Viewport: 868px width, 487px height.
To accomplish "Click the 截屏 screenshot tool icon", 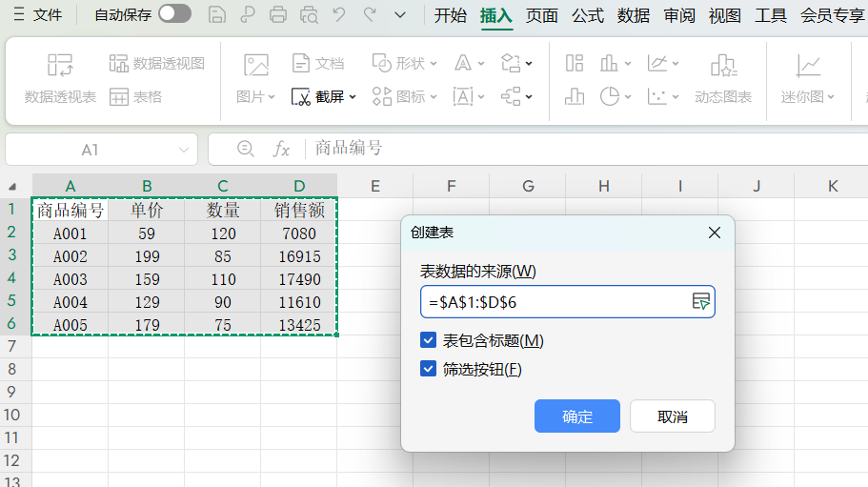I will coord(301,97).
